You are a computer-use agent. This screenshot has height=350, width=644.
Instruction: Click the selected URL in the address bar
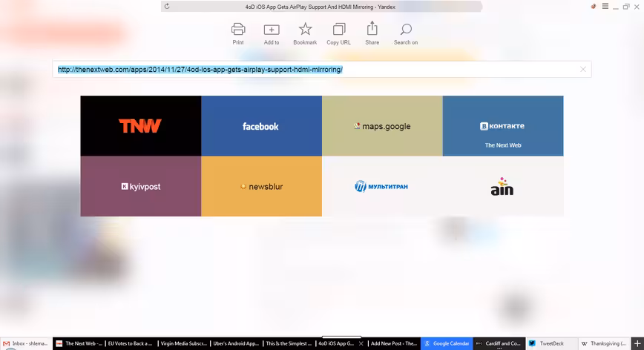[200, 70]
